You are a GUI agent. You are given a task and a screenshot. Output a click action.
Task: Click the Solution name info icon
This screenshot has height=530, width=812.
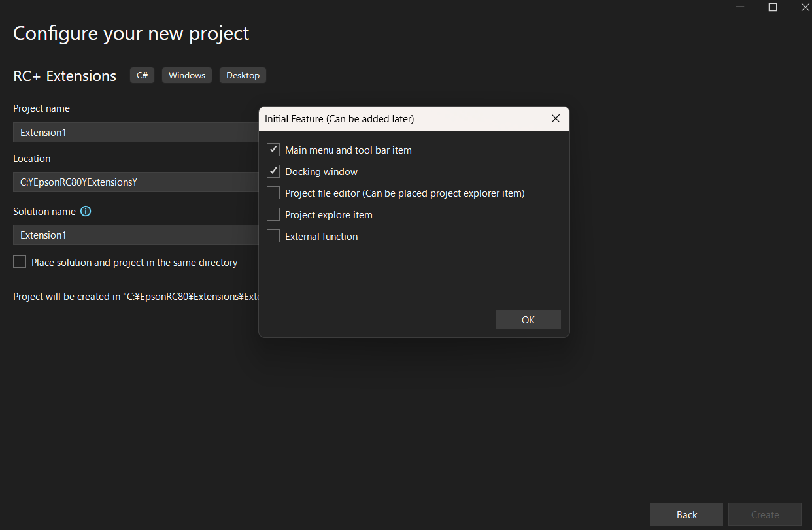pos(86,212)
